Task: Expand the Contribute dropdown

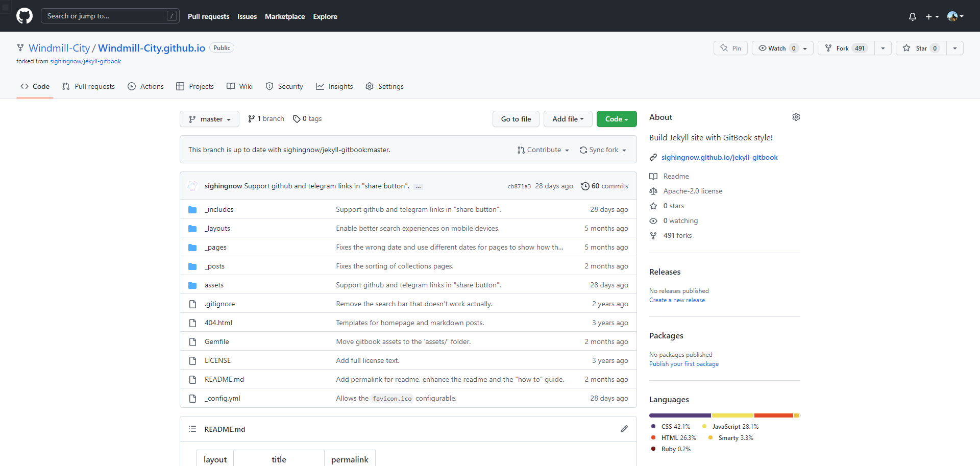Action: coord(543,150)
